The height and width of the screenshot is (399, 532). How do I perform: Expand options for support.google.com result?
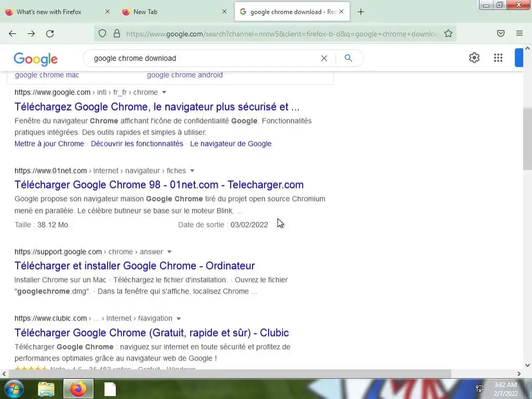point(169,252)
